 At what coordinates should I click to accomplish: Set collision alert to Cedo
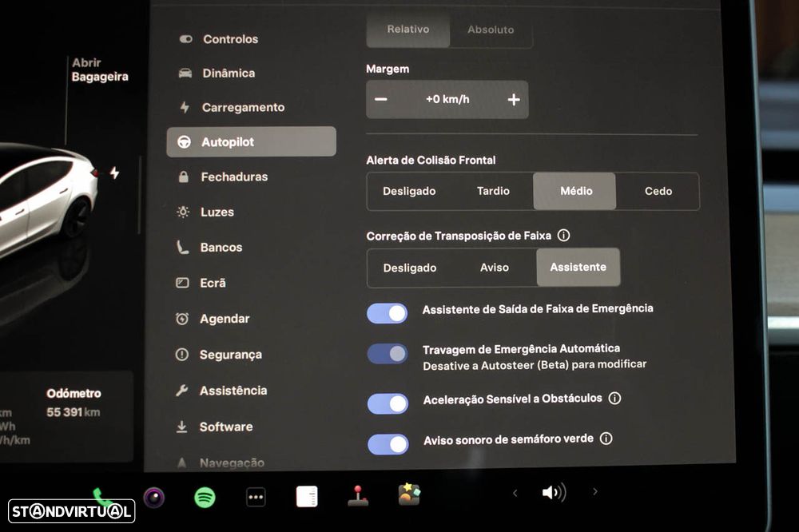tap(658, 191)
